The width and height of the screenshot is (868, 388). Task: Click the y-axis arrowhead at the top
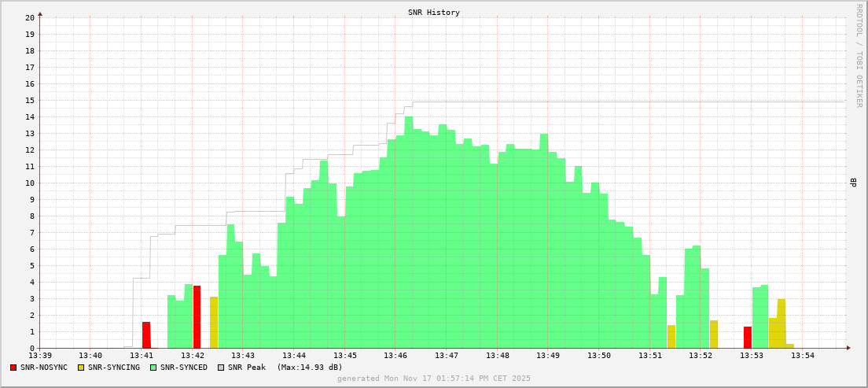40,13
